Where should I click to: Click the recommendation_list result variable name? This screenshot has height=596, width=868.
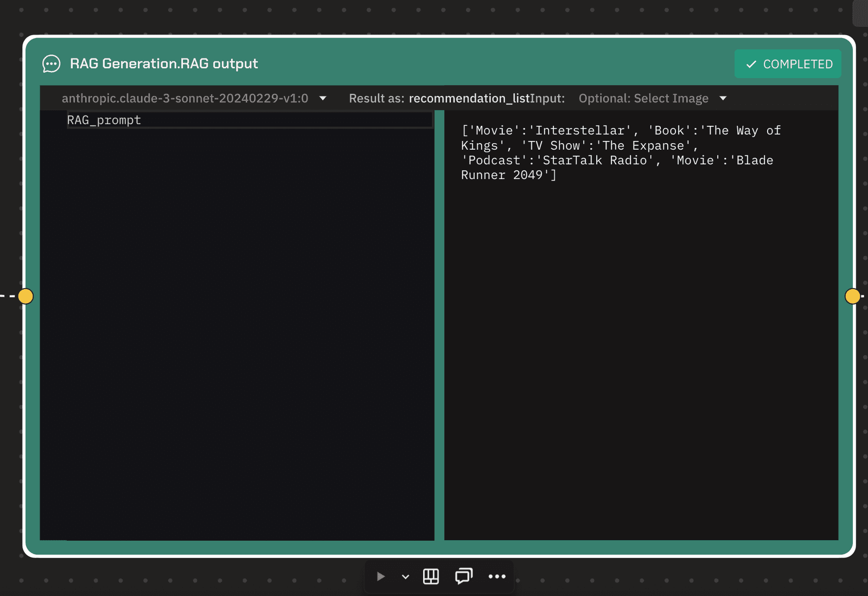(x=469, y=98)
